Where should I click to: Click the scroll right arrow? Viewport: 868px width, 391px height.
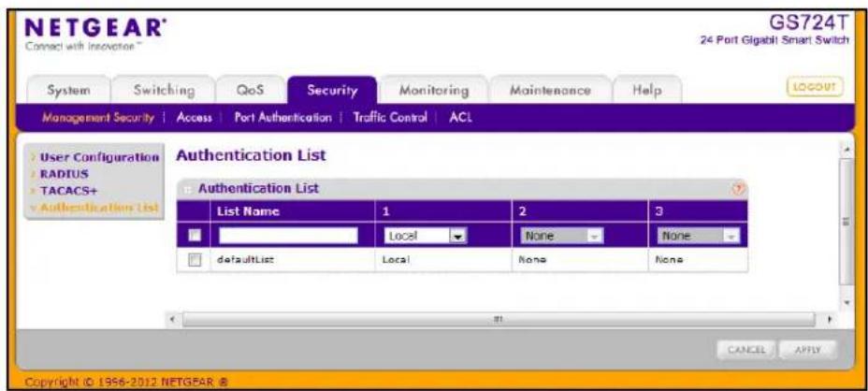[830, 320]
